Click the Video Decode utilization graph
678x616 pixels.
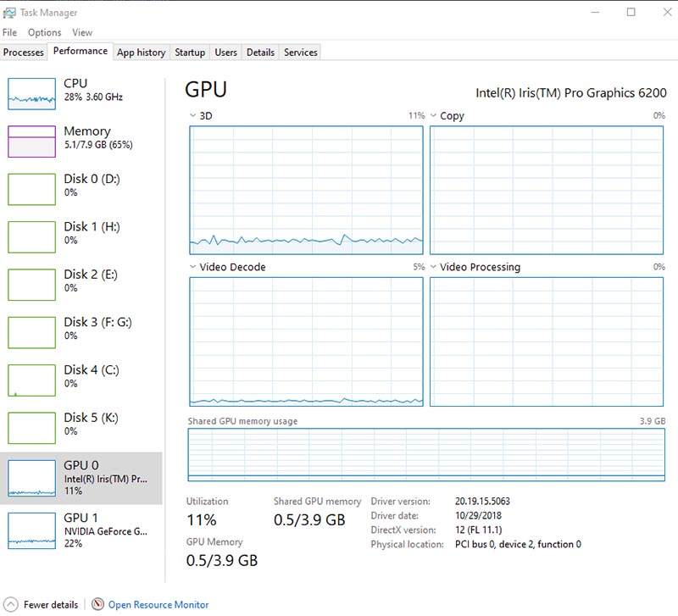coord(306,341)
